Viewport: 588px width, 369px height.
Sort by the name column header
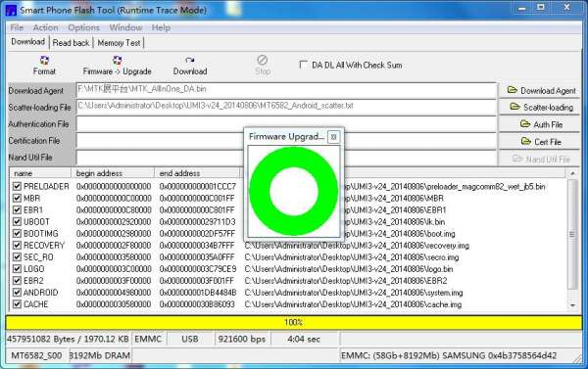(40, 173)
